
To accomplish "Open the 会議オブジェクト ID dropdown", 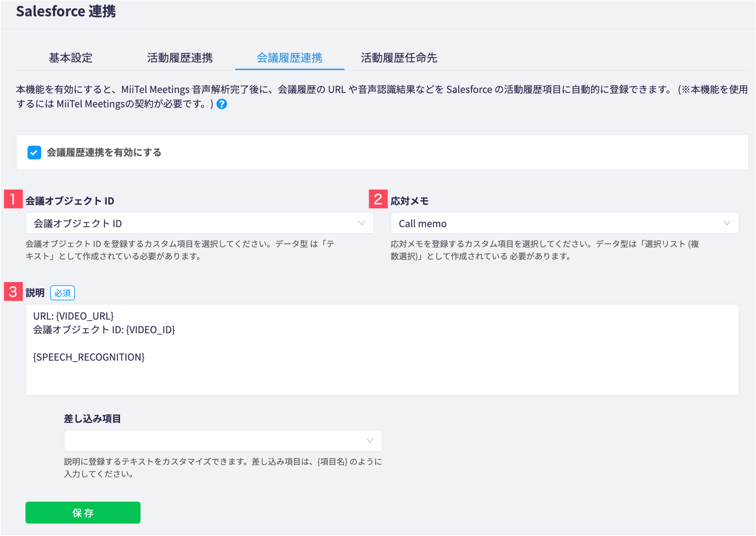I will 199,223.
